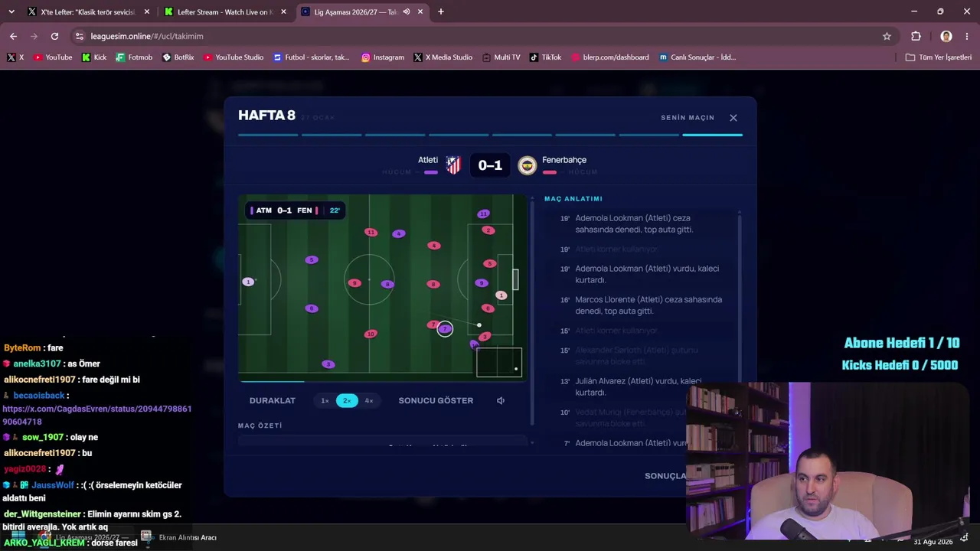Click username der_Wittgensteiner in chat
This screenshot has width=980, height=551.
pyautogui.click(x=42, y=514)
